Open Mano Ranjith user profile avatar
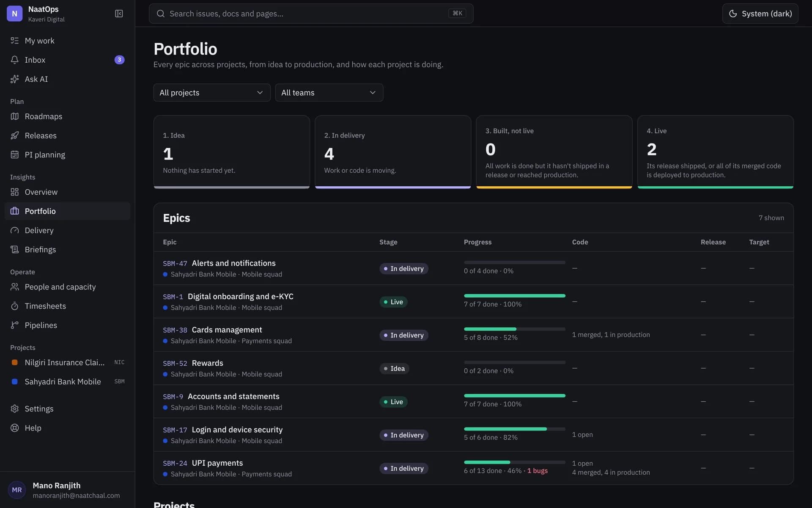This screenshot has width=812, height=508. (x=17, y=490)
